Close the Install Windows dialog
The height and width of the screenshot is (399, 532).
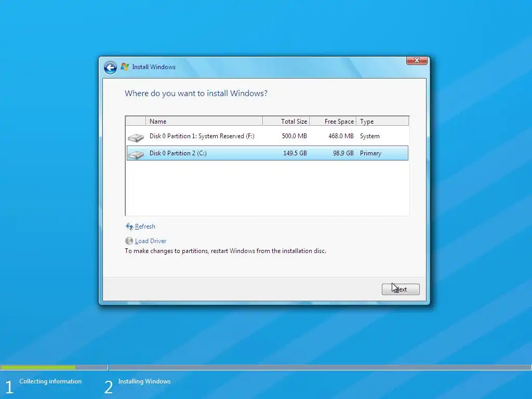click(417, 60)
